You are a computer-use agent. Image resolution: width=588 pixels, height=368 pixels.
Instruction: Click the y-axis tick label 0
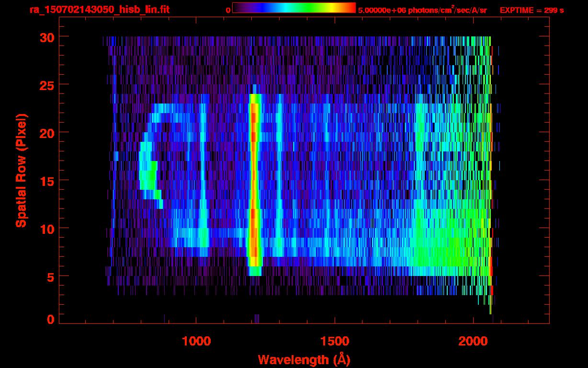tap(50, 320)
